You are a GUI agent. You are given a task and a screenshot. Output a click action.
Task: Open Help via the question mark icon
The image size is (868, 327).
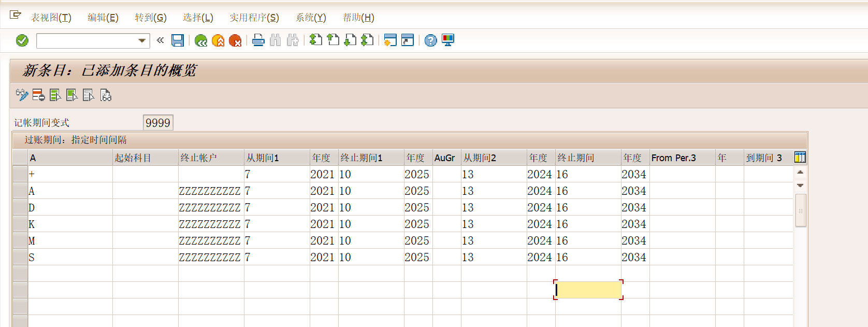[x=430, y=40]
